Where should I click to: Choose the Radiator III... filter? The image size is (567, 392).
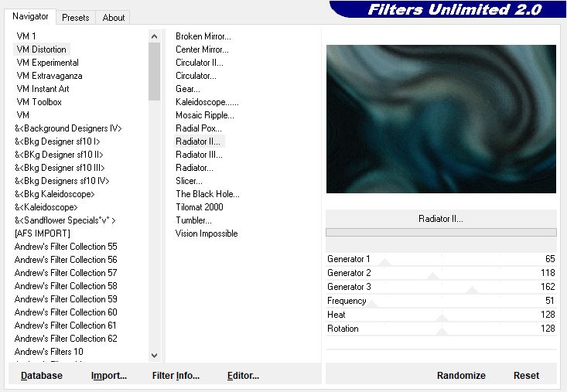(199, 155)
